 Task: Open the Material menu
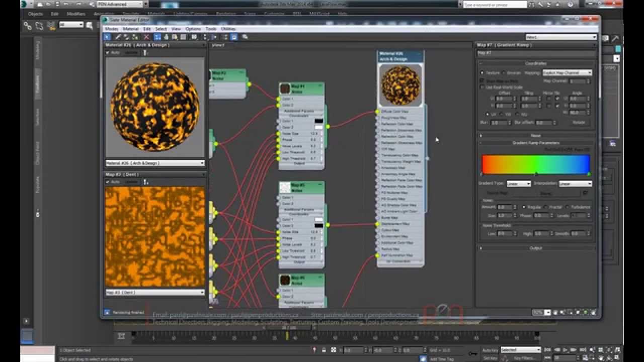coord(130,29)
